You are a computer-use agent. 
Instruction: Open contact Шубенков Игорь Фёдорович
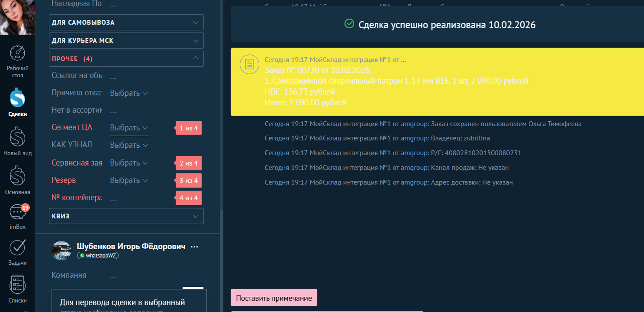[131, 246]
